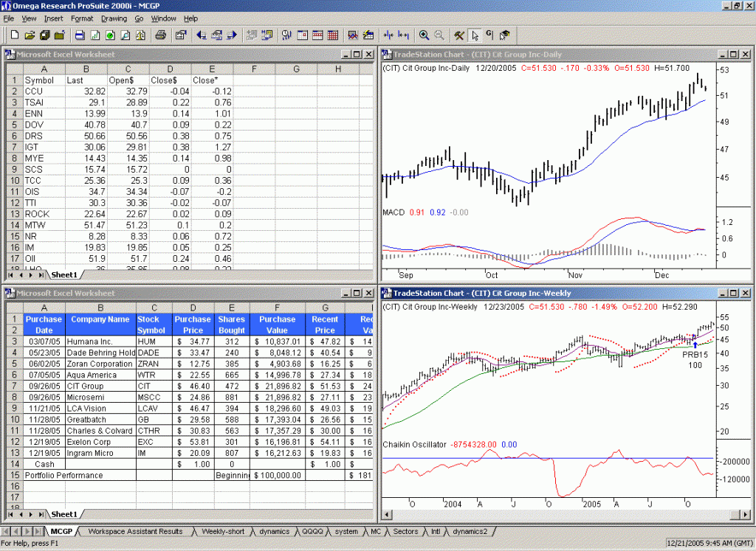The image size is (756, 551).
Task: Select Sheet1 tab in portfolio worksheet
Action: 64,514
